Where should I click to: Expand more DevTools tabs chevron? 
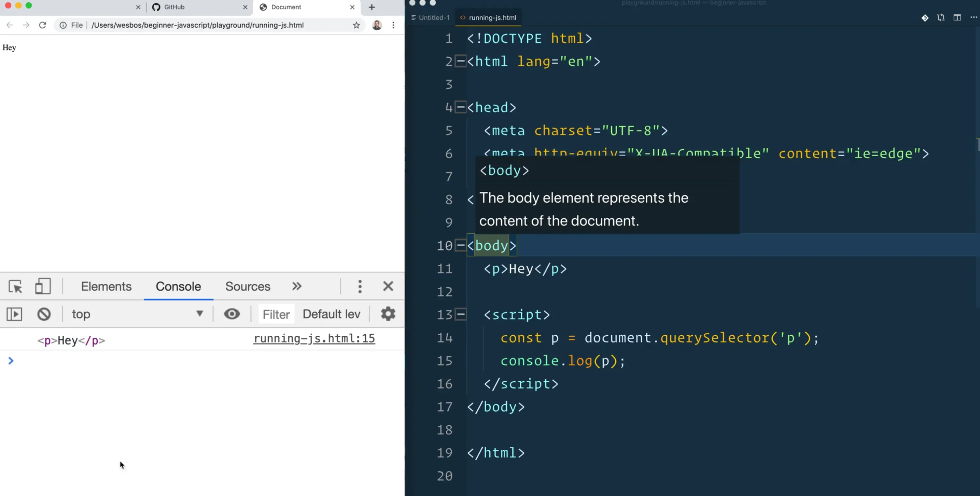297,286
